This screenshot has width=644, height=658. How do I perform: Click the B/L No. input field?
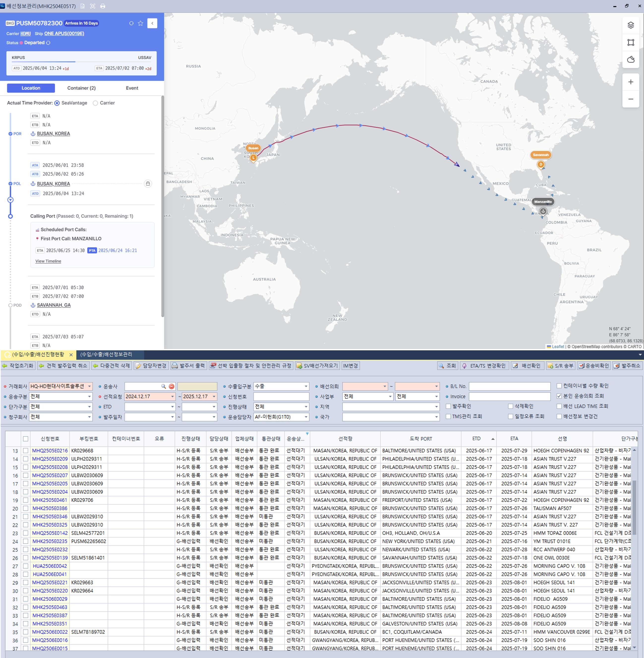coord(509,386)
